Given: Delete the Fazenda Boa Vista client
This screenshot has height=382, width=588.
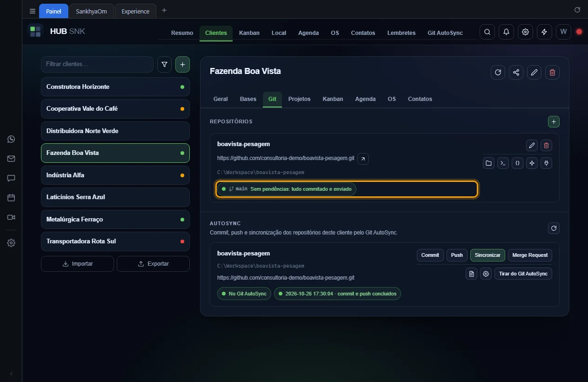Looking at the screenshot, I should [x=552, y=72].
